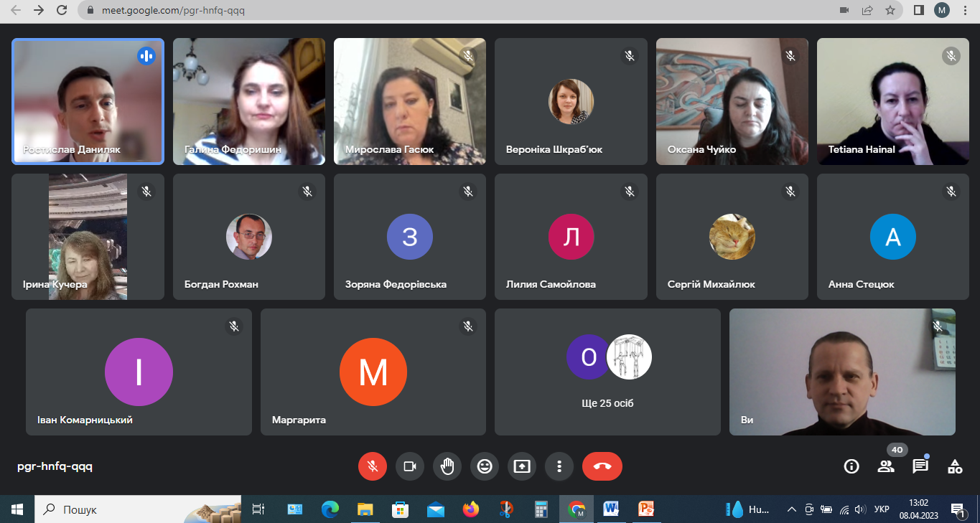Viewport: 980px width, 523px height.
Task: Open meeting details info icon
Action: tap(851, 466)
